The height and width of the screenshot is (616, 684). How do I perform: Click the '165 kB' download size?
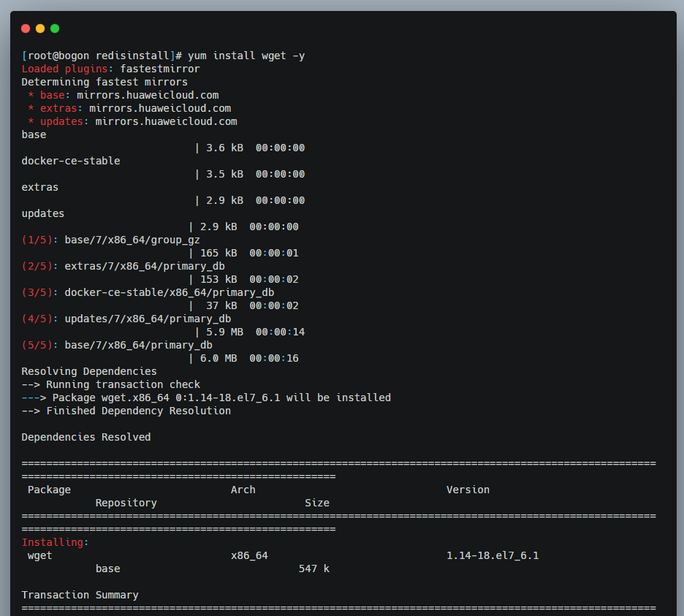tap(218, 253)
